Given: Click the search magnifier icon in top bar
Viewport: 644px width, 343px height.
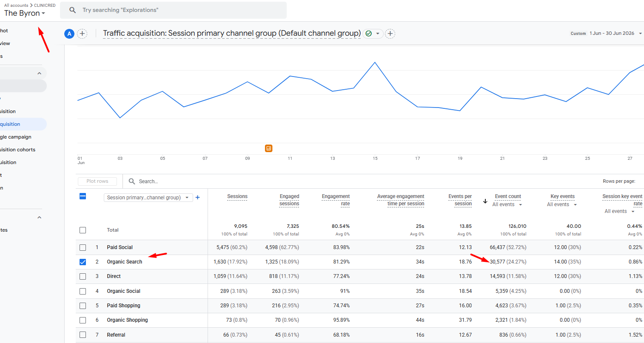Looking at the screenshot, I should tap(73, 10).
